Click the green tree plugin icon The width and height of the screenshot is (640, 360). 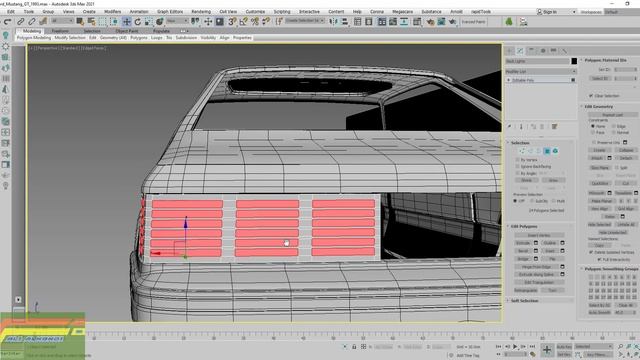pyautogui.click(x=509, y=22)
